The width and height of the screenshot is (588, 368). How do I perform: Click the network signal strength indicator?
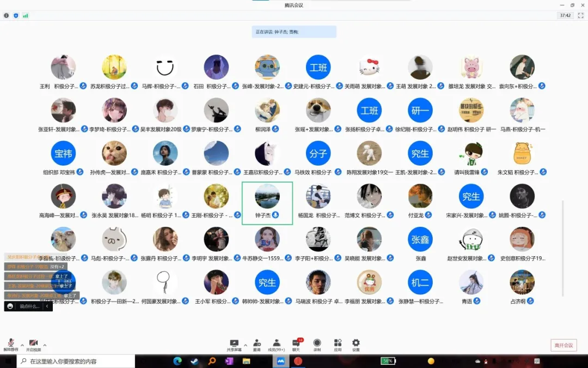25,15
